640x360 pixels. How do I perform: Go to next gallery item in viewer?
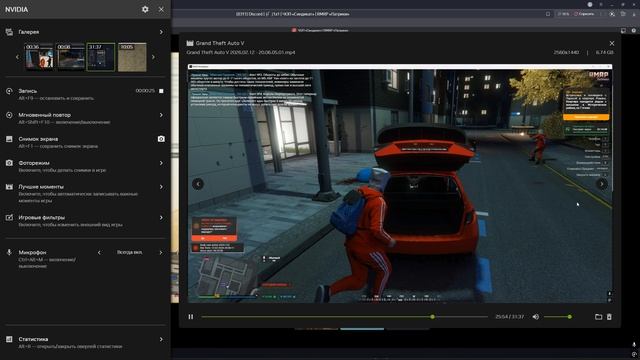coord(602,184)
